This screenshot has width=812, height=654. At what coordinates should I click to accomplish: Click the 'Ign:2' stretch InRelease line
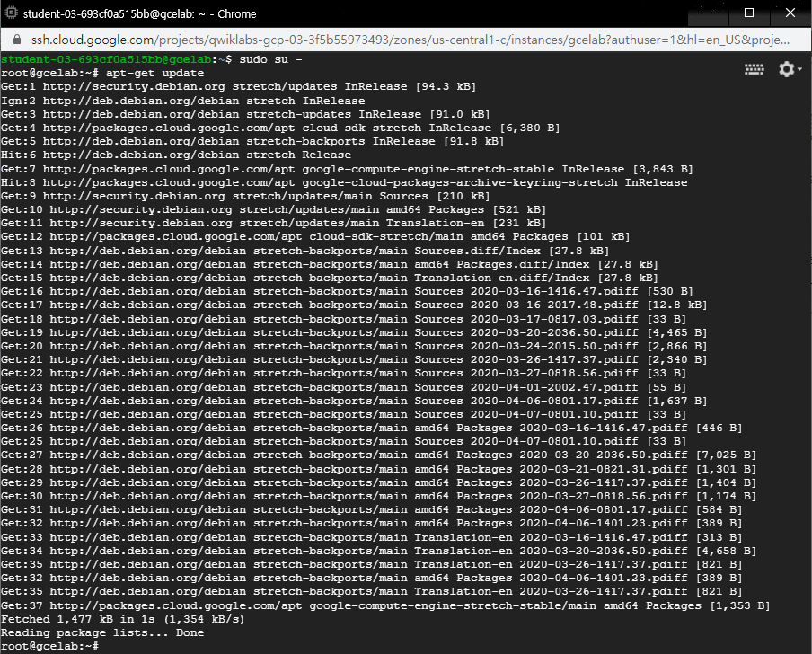pyautogui.click(x=183, y=101)
